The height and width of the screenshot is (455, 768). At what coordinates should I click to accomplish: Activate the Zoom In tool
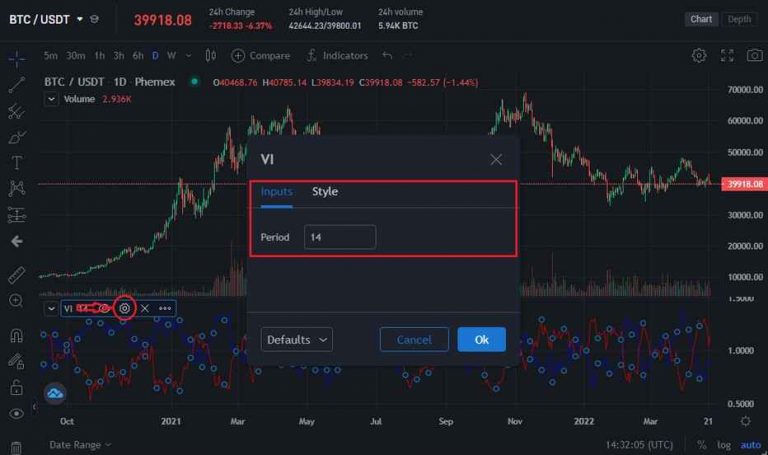pos(16,301)
